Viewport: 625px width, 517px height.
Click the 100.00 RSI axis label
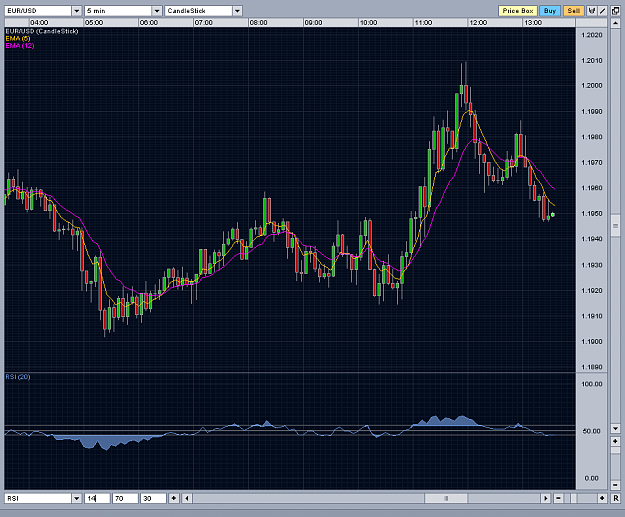(592, 384)
